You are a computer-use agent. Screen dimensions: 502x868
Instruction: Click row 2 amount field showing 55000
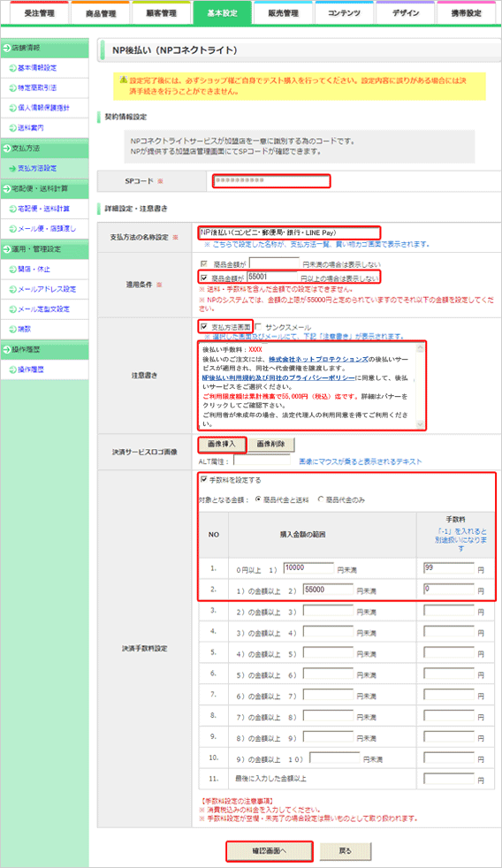pyautogui.click(x=328, y=590)
